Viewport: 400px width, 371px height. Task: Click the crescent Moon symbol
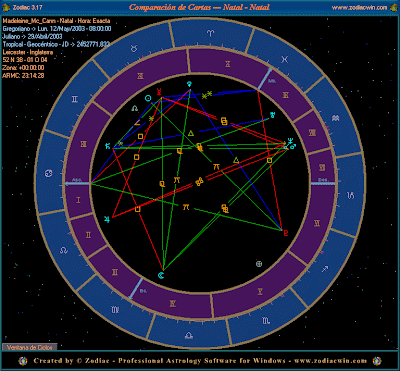pos(161,275)
